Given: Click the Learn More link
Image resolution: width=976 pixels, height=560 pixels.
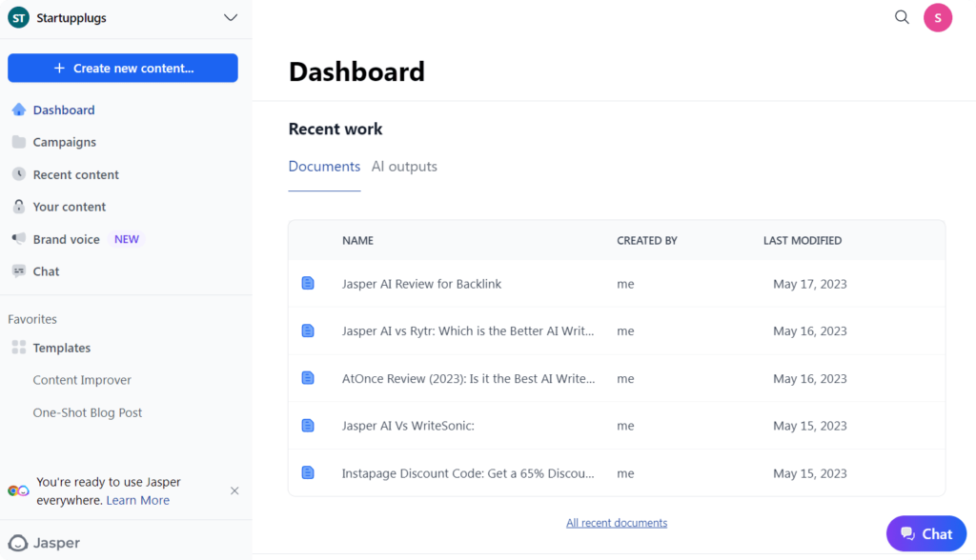Looking at the screenshot, I should (137, 500).
